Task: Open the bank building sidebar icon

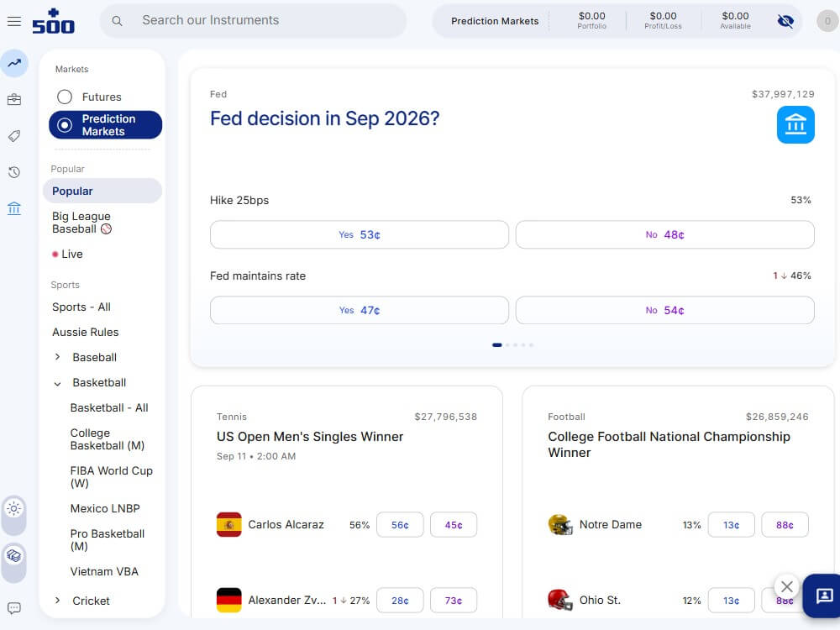Action: click(14, 208)
